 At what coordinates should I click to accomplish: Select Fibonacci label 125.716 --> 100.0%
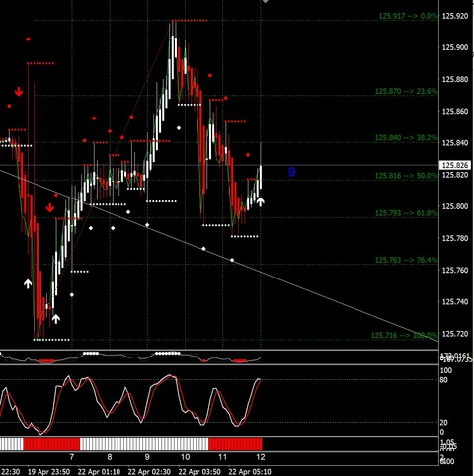tap(405, 335)
